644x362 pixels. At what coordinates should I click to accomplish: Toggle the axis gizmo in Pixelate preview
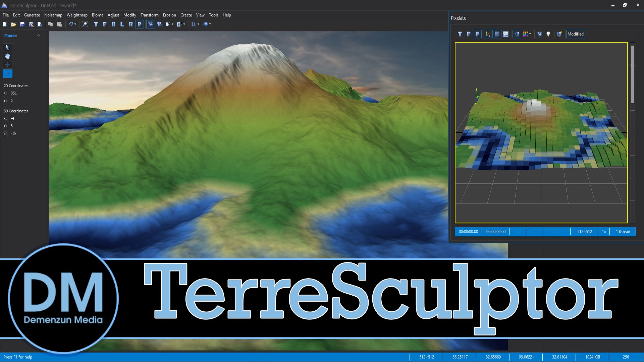488,34
